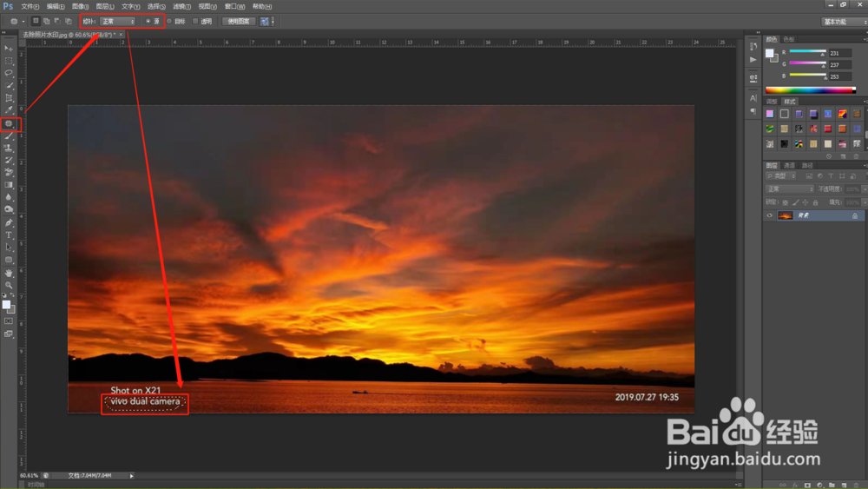Open the History panel icon
Screen dimensions: 868x489
pyautogui.click(x=753, y=47)
